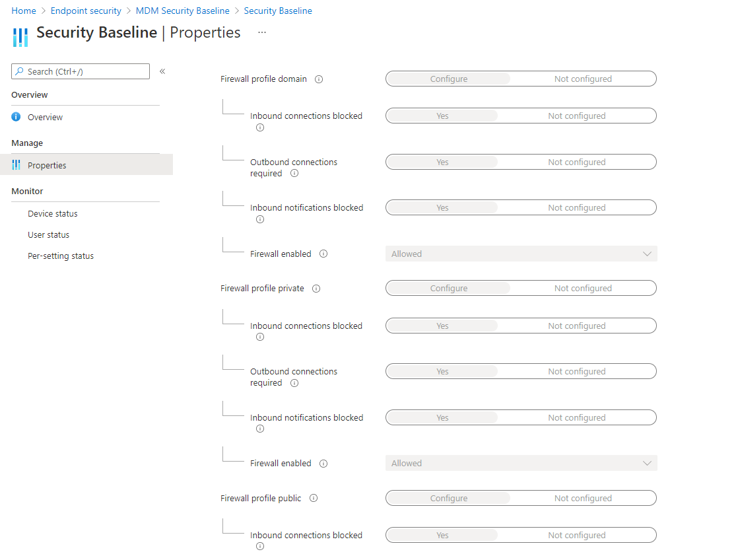The image size is (738, 560).
Task: Expand private Firewall enabled dropdown chevron
Action: (x=647, y=464)
